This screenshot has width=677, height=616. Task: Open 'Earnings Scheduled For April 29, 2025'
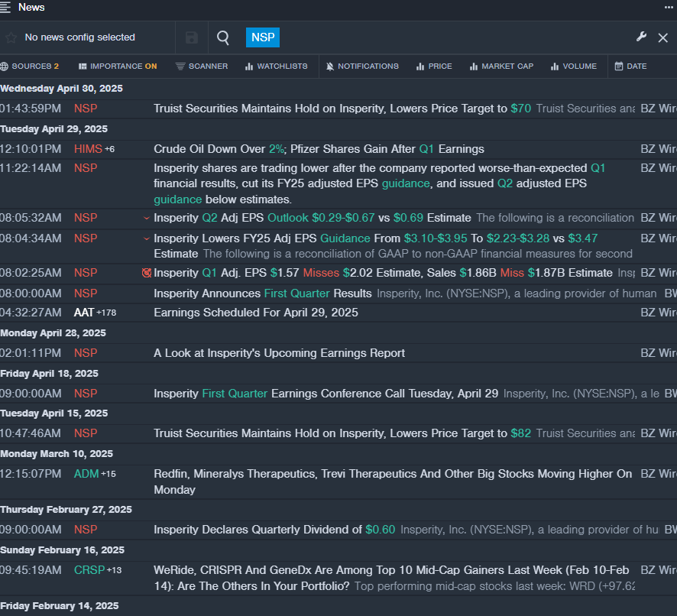(256, 313)
